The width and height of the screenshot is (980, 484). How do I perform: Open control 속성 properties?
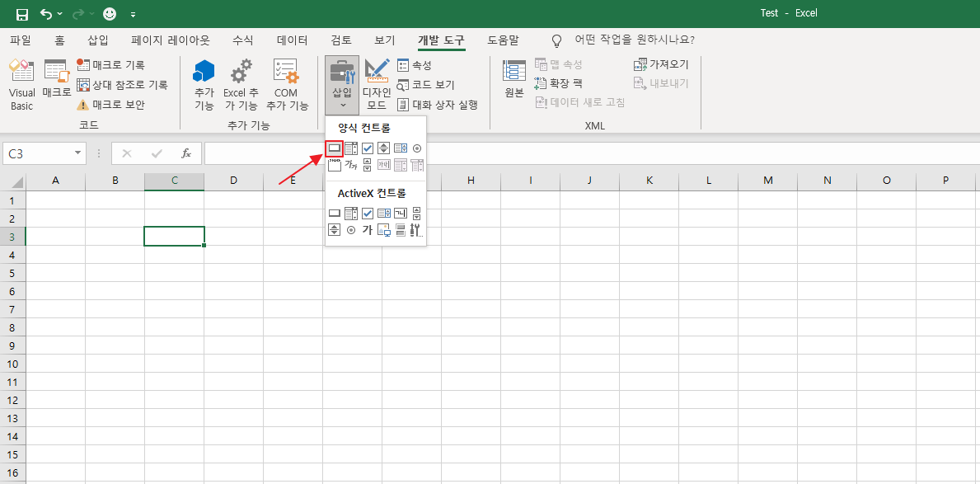tap(415, 65)
